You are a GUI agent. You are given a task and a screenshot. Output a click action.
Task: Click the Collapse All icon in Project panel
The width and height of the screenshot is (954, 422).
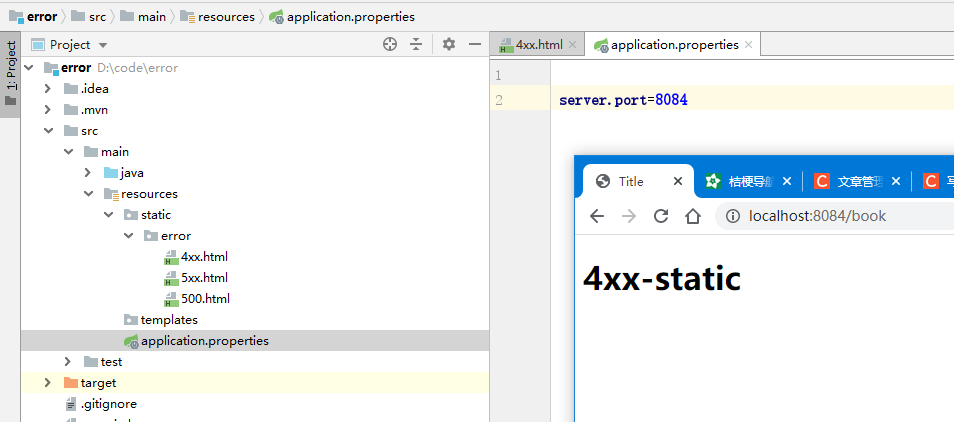pyautogui.click(x=416, y=44)
